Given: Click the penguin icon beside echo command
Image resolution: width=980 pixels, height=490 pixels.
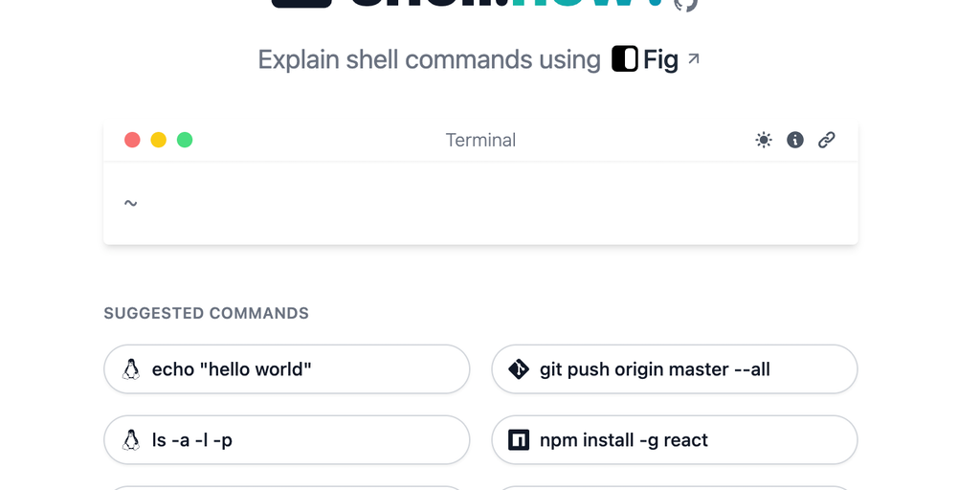Looking at the screenshot, I should (131, 369).
